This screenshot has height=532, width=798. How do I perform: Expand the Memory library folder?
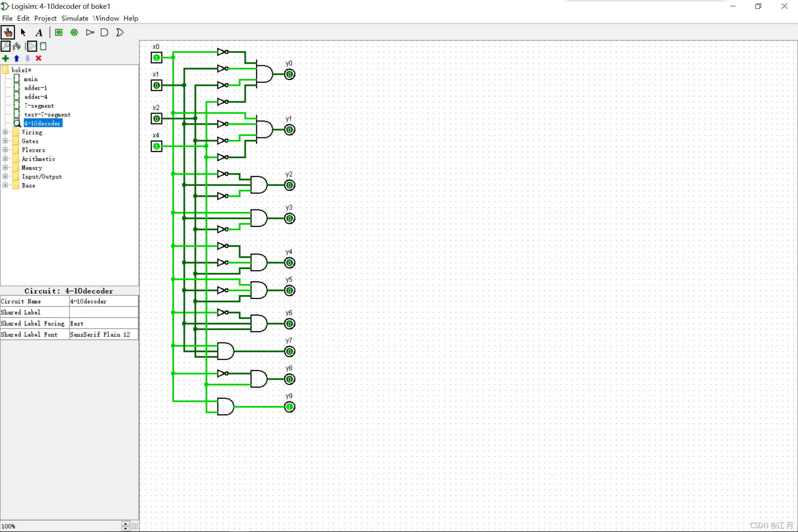pos(5,167)
